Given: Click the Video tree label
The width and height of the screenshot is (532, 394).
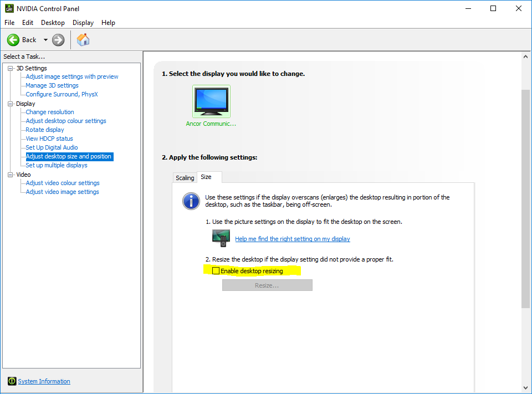Looking at the screenshot, I should coord(23,175).
